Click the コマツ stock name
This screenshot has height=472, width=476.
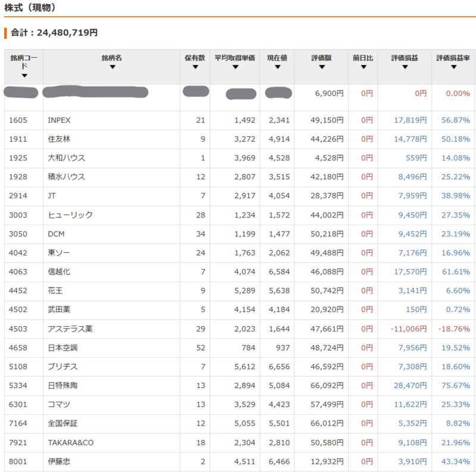[59, 405]
